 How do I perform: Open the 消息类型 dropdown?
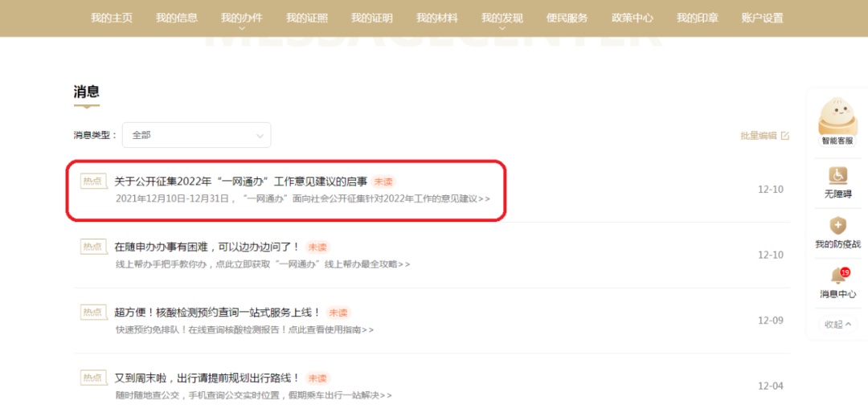click(196, 136)
